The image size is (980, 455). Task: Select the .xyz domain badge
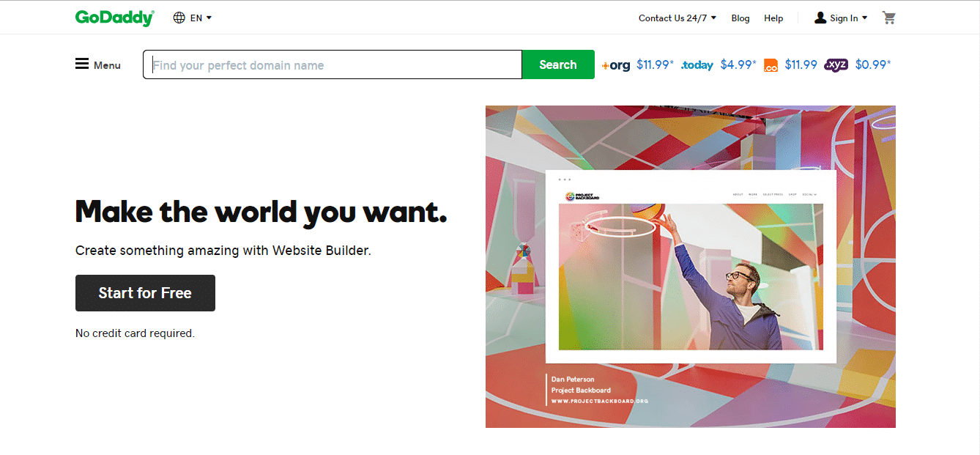coord(836,64)
